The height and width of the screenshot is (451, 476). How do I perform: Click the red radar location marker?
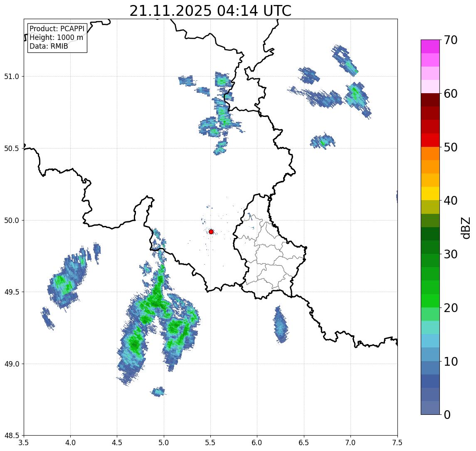click(x=211, y=232)
